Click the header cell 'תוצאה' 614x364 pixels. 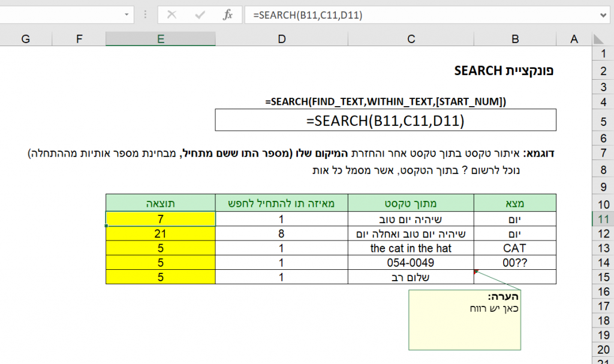pos(161,203)
